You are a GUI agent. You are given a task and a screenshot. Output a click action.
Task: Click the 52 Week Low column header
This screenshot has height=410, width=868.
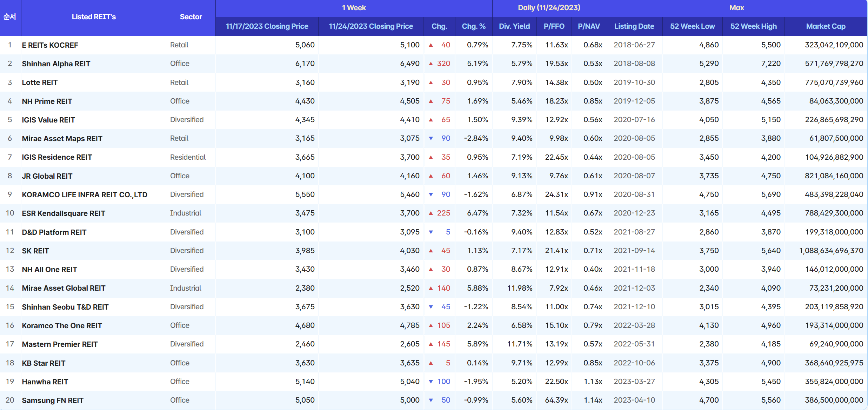click(692, 26)
